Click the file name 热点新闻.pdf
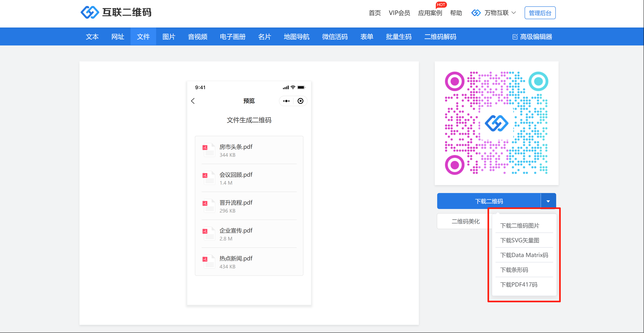Viewport: 644px width, 333px height. pos(236,258)
